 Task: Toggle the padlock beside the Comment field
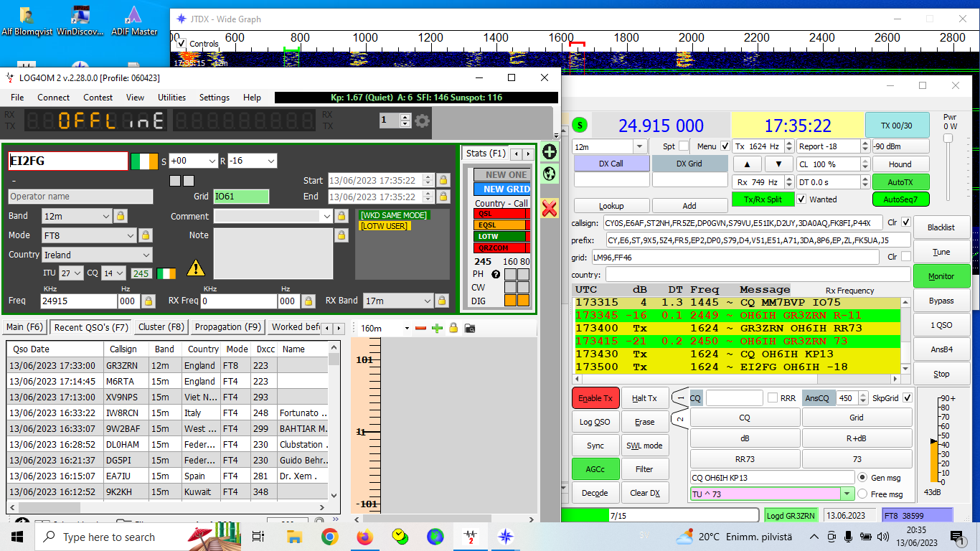pos(341,216)
